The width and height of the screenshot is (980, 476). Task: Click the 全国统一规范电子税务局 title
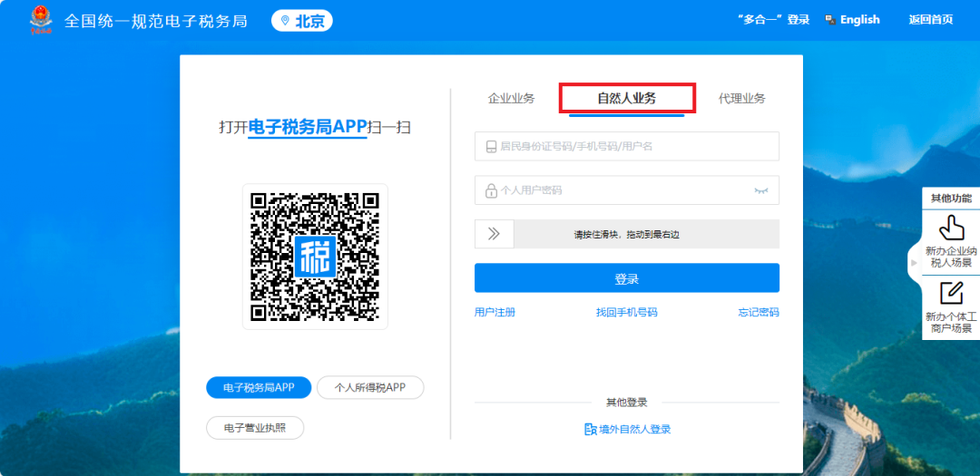(156, 21)
